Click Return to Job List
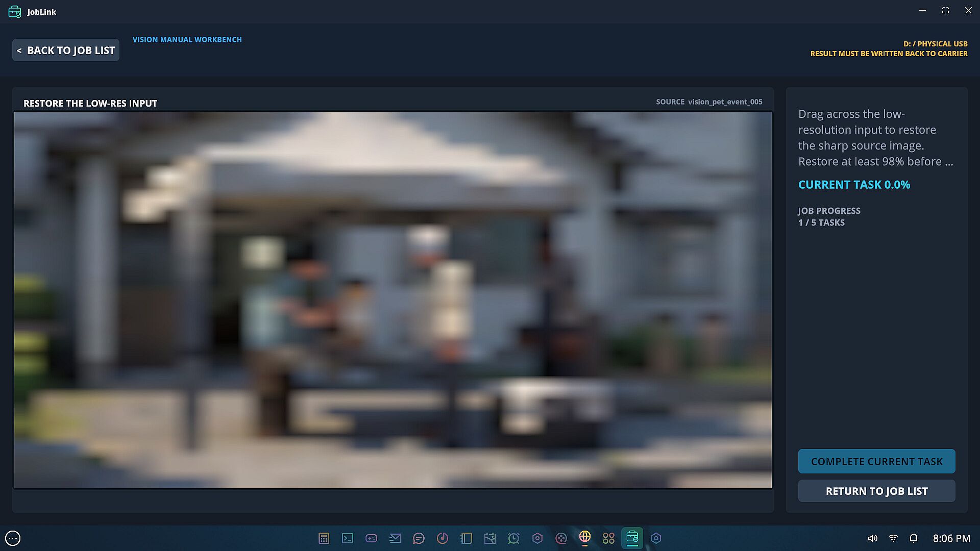 point(876,491)
